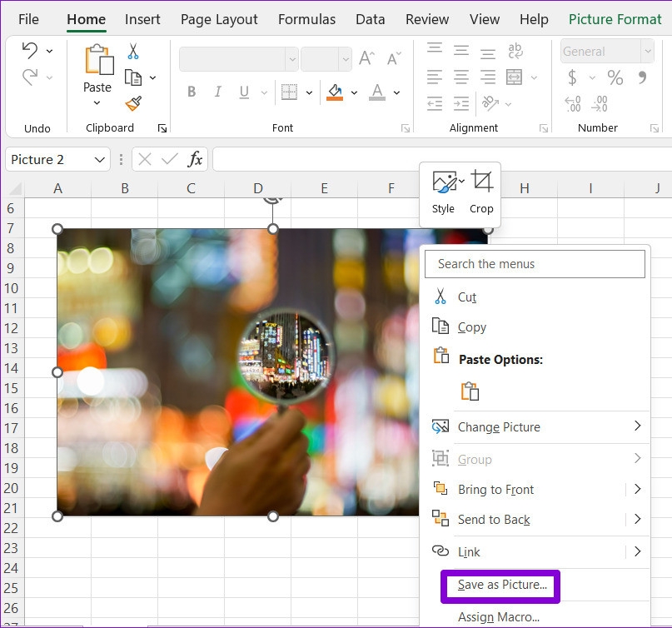Click the Enter checkmark in formula bar
This screenshot has height=628, width=672.
[x=170, y=159]
